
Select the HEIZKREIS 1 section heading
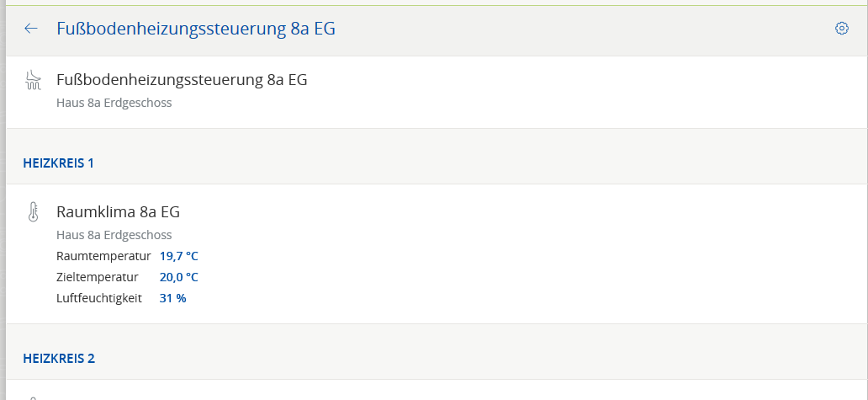(x=58, y=163)
